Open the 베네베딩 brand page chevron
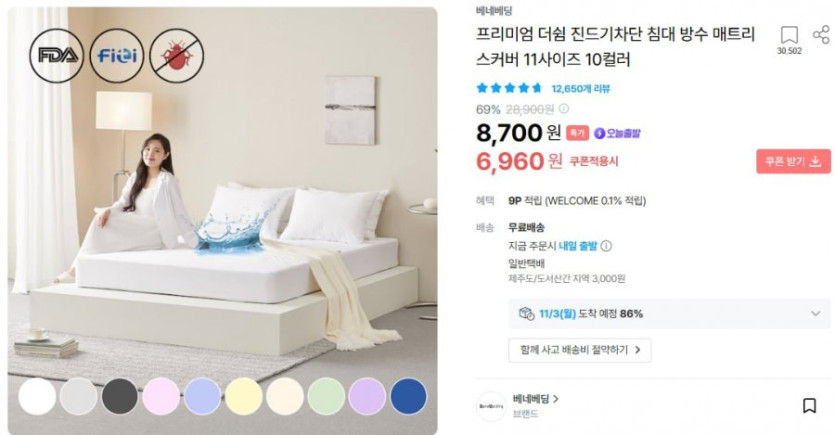Image resolution: width=835 pixels, height=435 pixels. coord(556,398)
